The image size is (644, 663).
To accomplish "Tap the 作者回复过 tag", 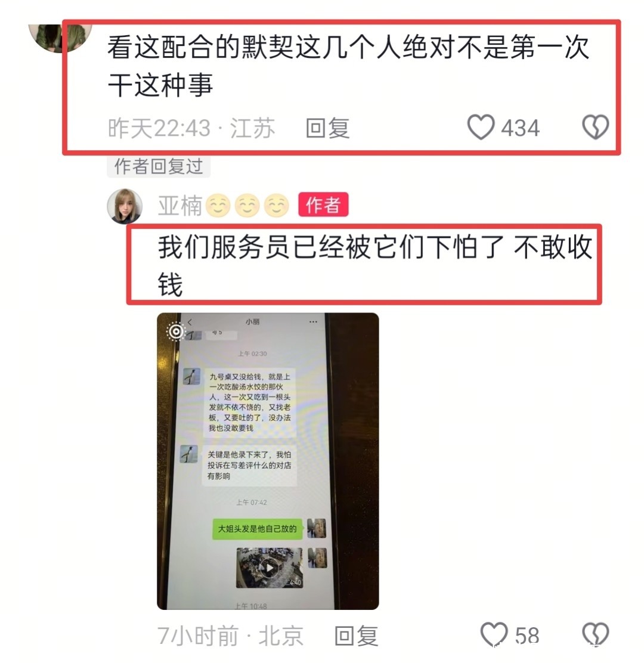I will (159, 166).
